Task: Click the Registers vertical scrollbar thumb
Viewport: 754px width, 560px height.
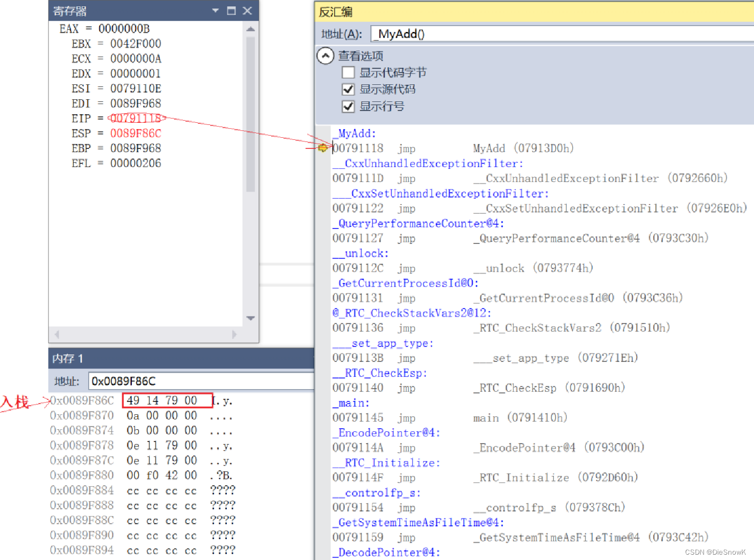Action: [251, 114]
